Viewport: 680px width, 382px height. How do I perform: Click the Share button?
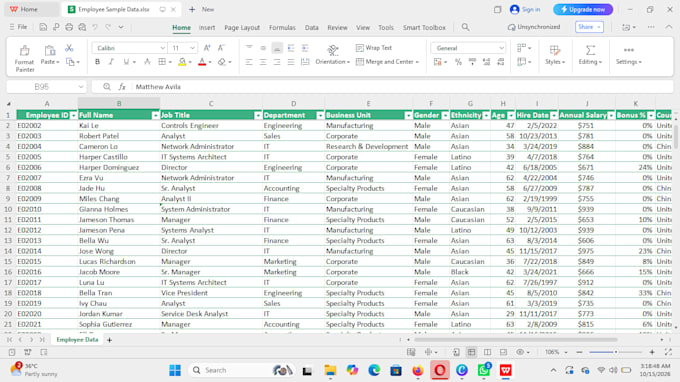[x=589, y=27]
